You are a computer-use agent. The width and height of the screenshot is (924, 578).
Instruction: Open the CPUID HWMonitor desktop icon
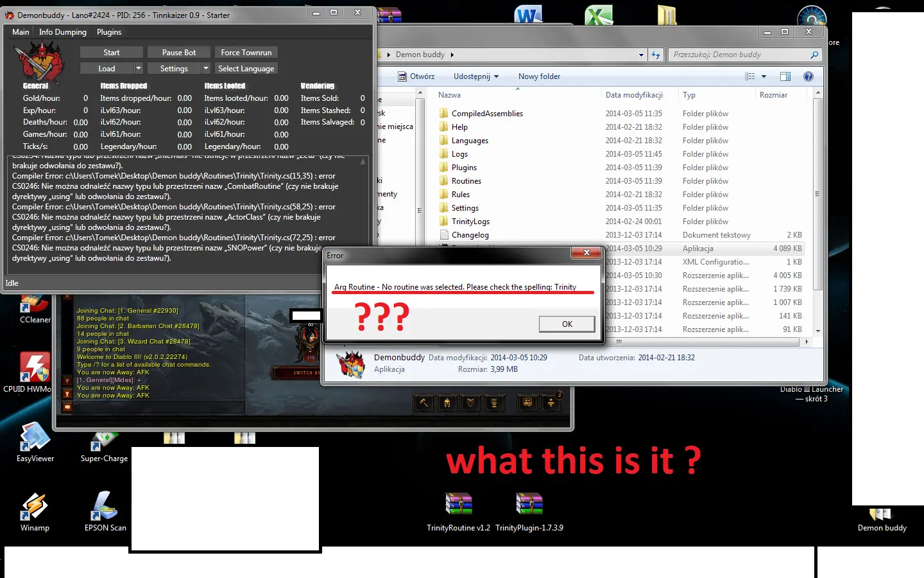(35, 369)
